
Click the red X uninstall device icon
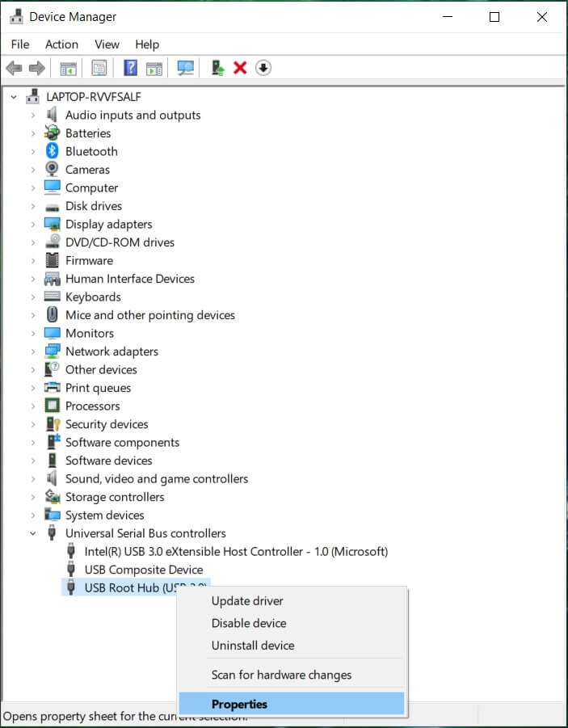(x=240, y=68)
